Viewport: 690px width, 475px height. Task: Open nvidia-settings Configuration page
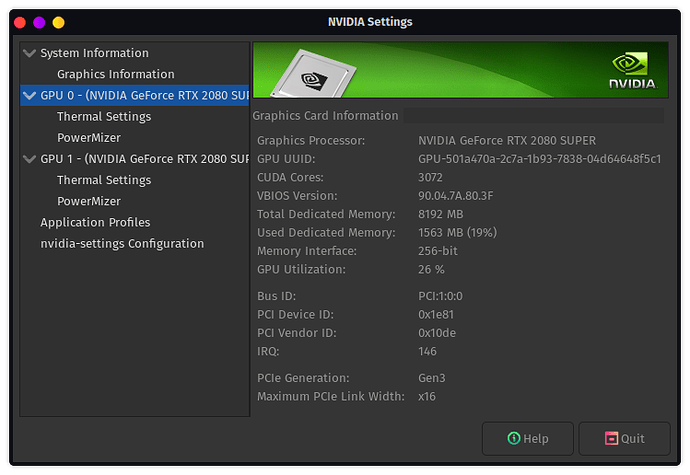(122, 243)
